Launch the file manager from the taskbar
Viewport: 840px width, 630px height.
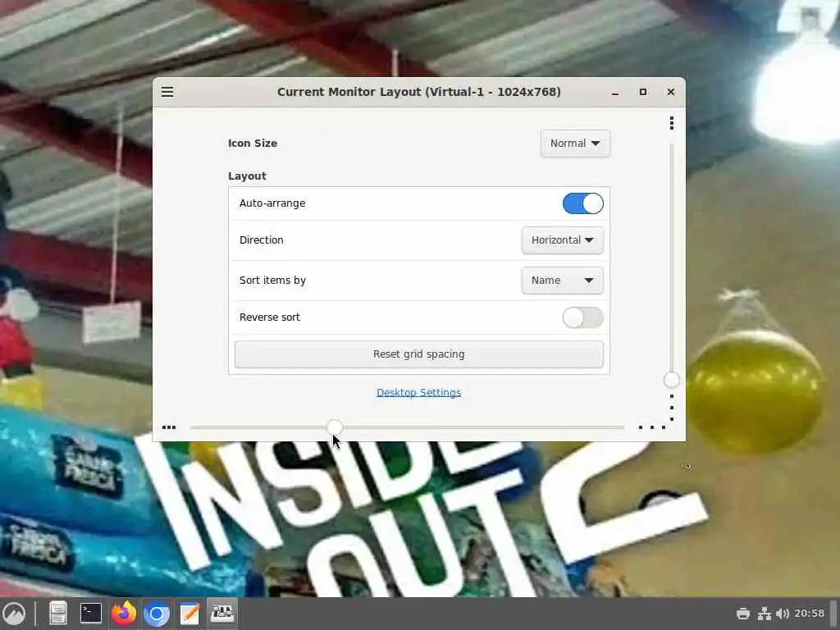[x=58, y=614]
